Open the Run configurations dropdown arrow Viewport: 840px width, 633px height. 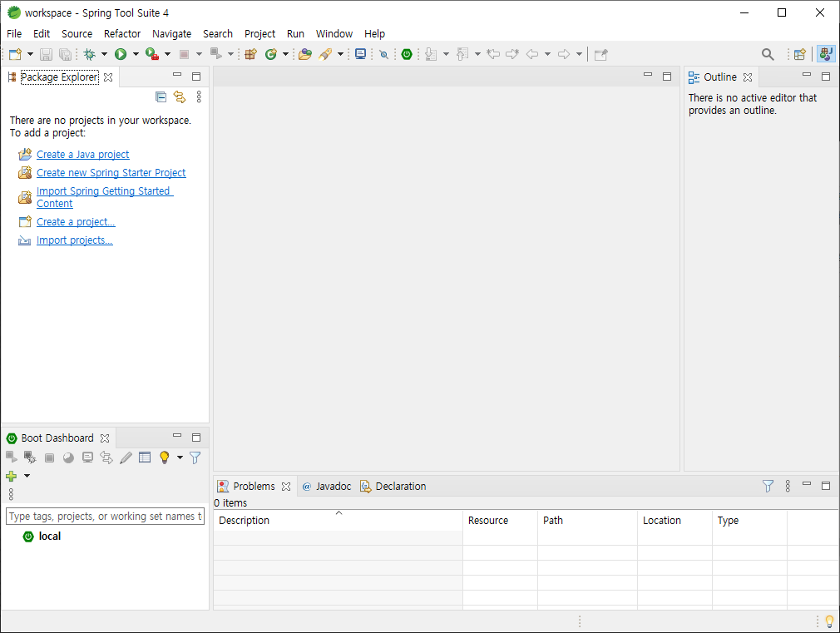click(x=136, y=54)
